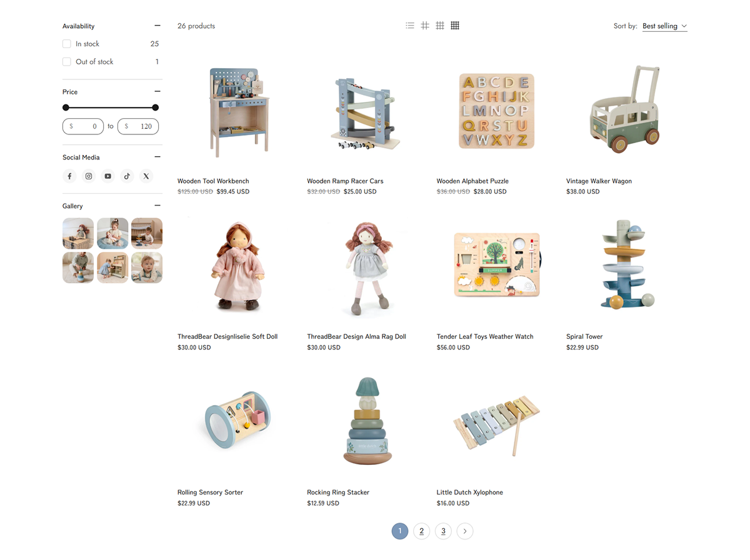This screenshot has width=750, height=560.
Task: Open first gallery photo, top row
Action: 78,234
